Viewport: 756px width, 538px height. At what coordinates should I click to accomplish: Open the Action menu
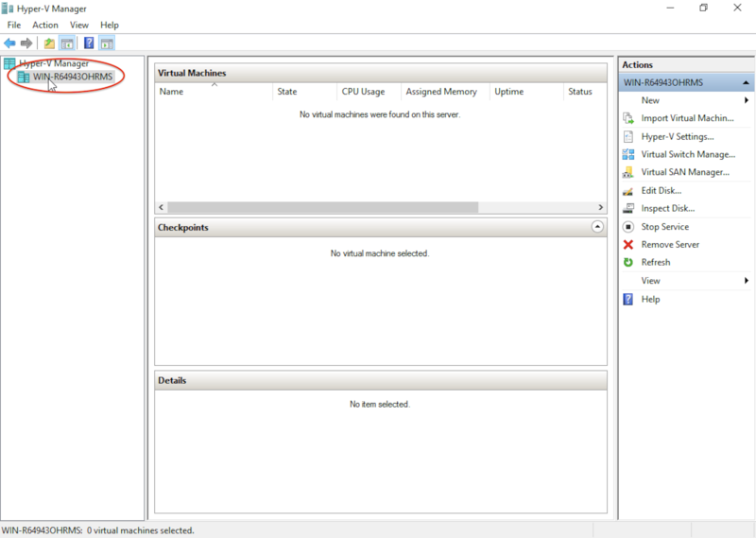pos(45,25)
